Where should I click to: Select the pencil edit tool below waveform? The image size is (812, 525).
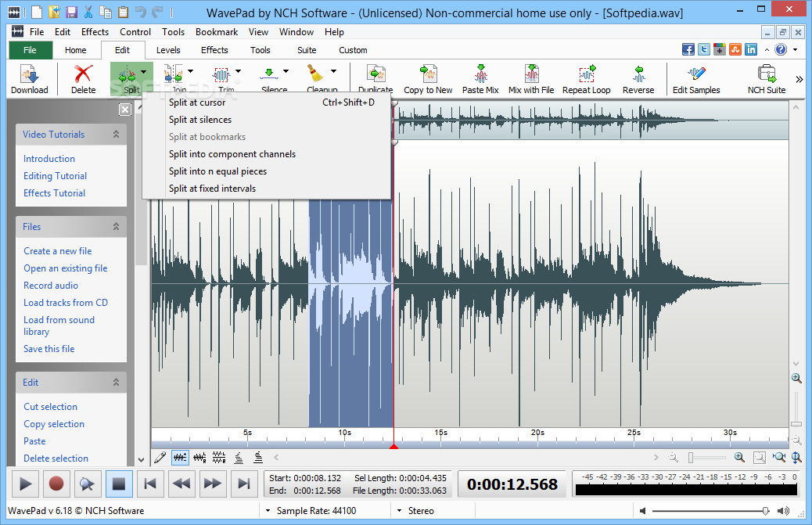click(x=160, y=457)
